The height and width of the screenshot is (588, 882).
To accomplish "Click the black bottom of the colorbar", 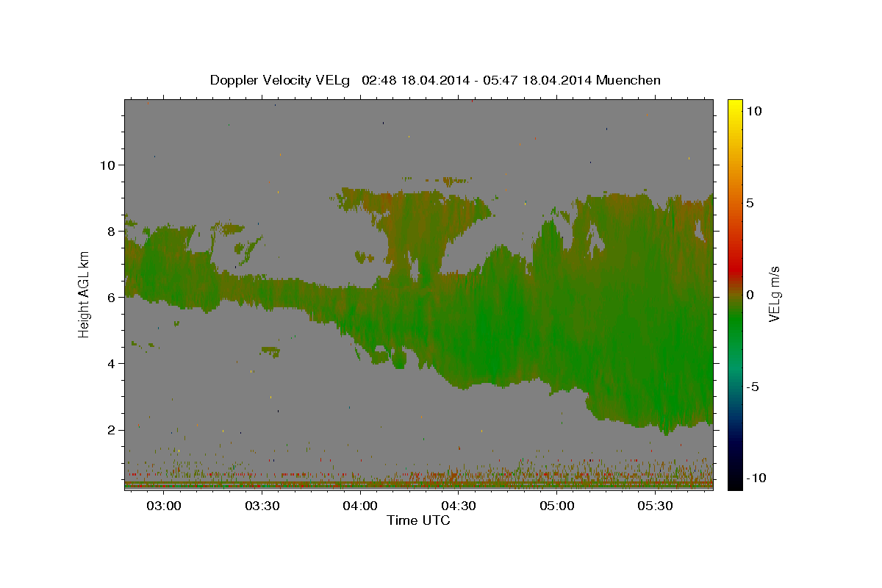I will pyautogui.click(x=735, y=484).
